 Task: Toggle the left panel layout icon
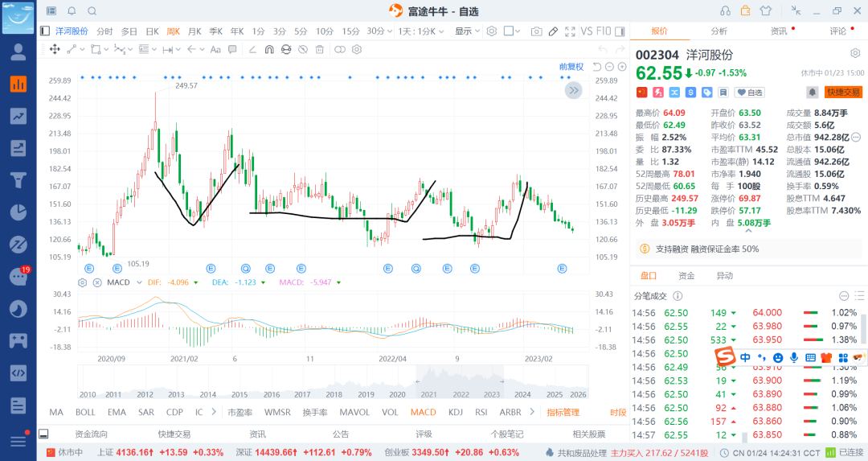(x=45, y=31)
